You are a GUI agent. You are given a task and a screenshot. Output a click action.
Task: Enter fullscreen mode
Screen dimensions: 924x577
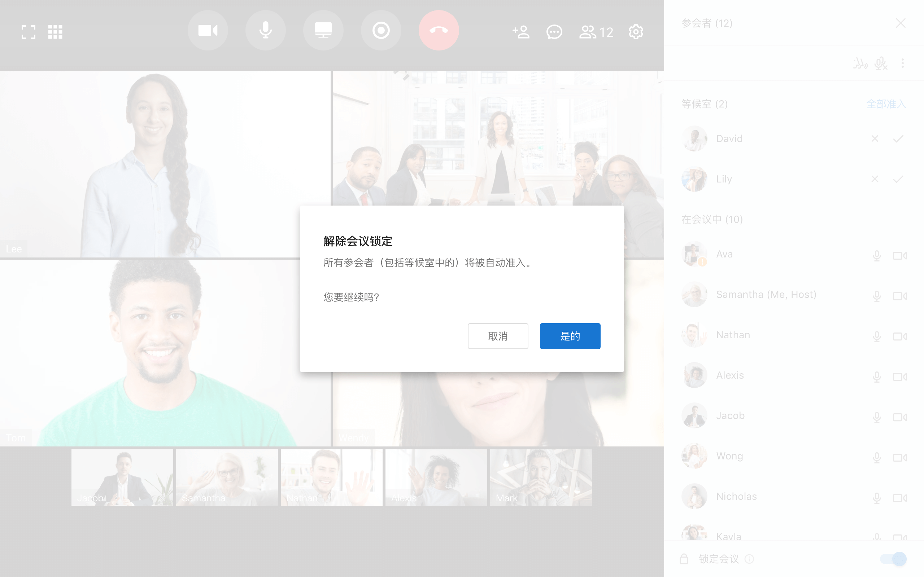(28, 32)
